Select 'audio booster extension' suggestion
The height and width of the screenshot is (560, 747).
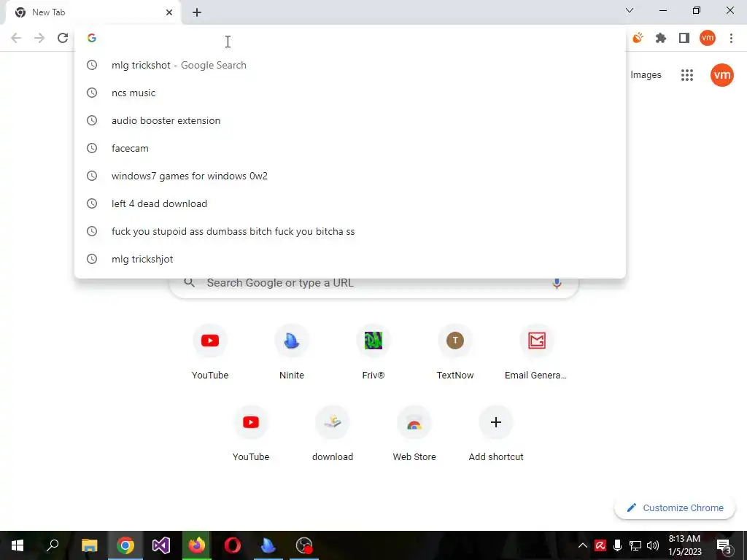350,120
